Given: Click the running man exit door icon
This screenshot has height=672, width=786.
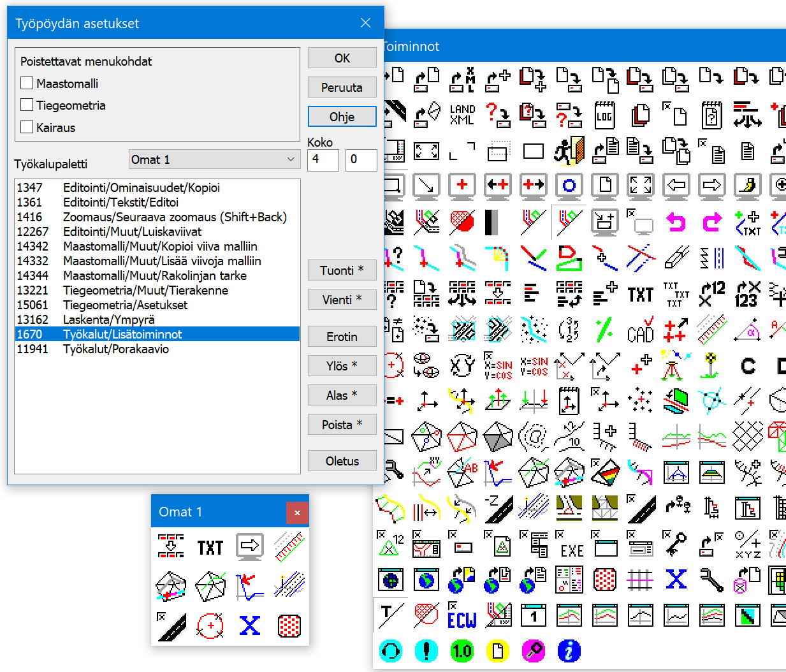Looking at the screenshot, I should 569,151.
